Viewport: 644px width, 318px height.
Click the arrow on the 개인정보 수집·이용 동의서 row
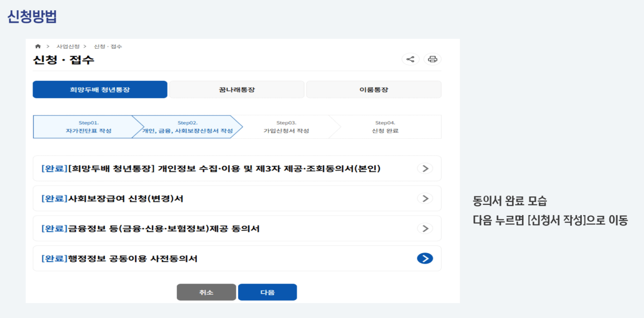click(425, 168)
